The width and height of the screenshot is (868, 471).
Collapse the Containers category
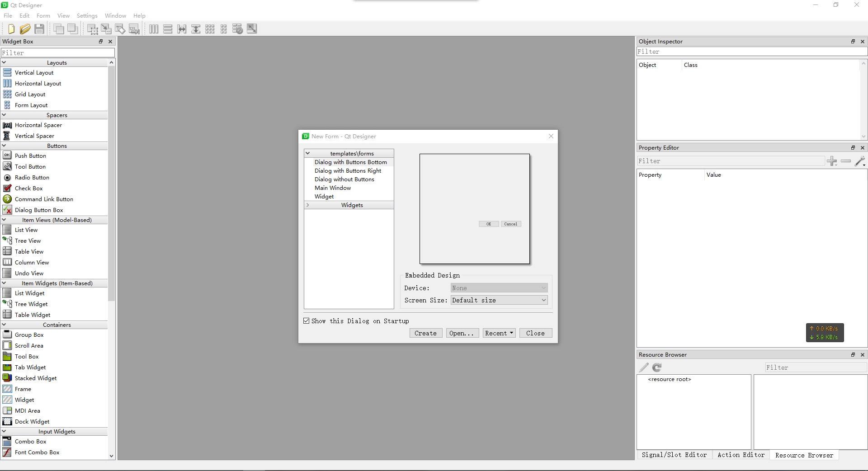coord(4,325)
